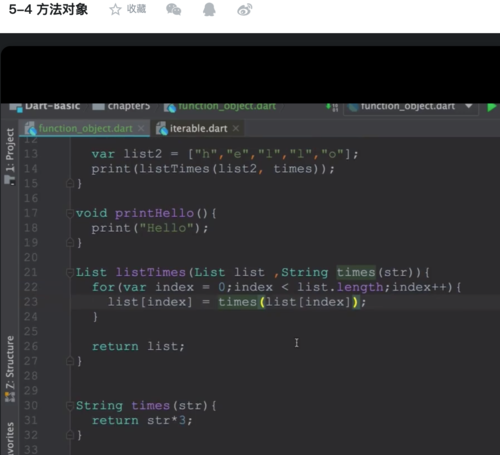
Task: Open Dart-Basic breadcrumb
Action: (53, 106)
